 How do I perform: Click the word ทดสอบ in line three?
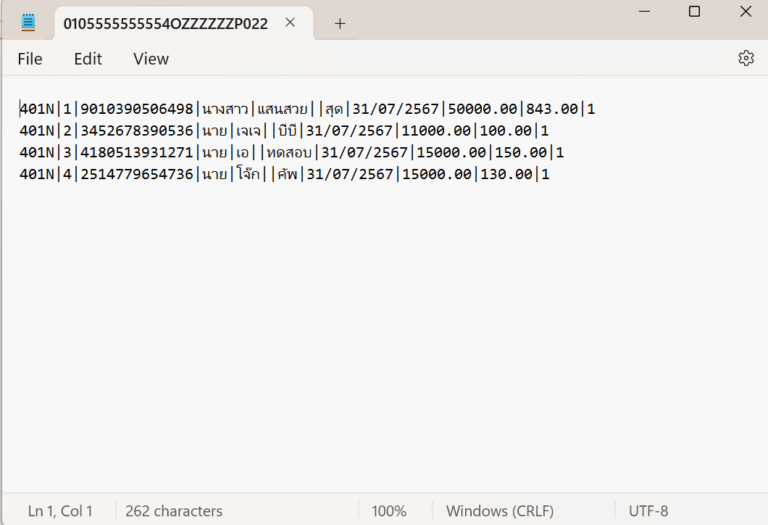coord(289,152)
